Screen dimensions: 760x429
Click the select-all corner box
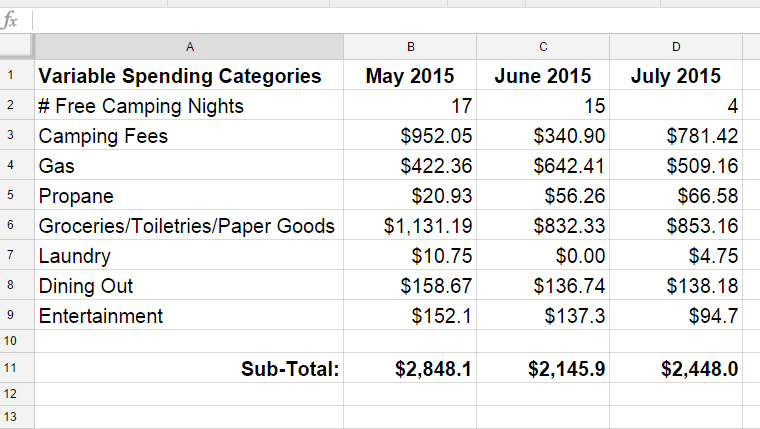17,47
